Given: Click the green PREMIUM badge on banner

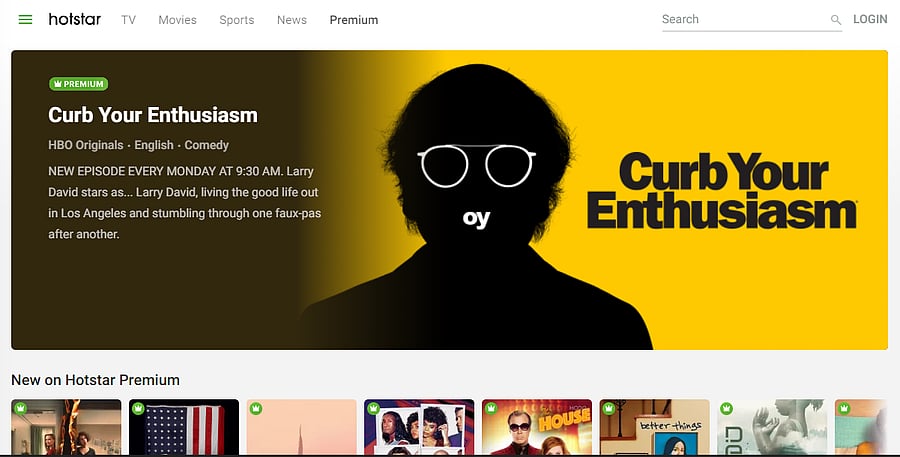Looking at the screenshot, I should point(79,84).
